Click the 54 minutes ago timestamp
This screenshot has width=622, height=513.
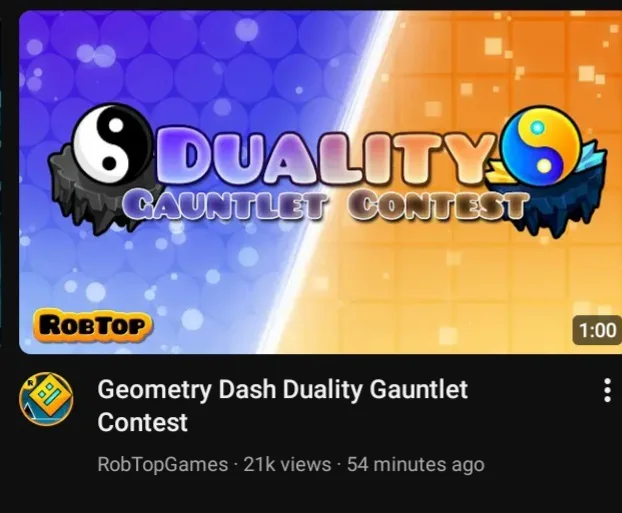416,464
